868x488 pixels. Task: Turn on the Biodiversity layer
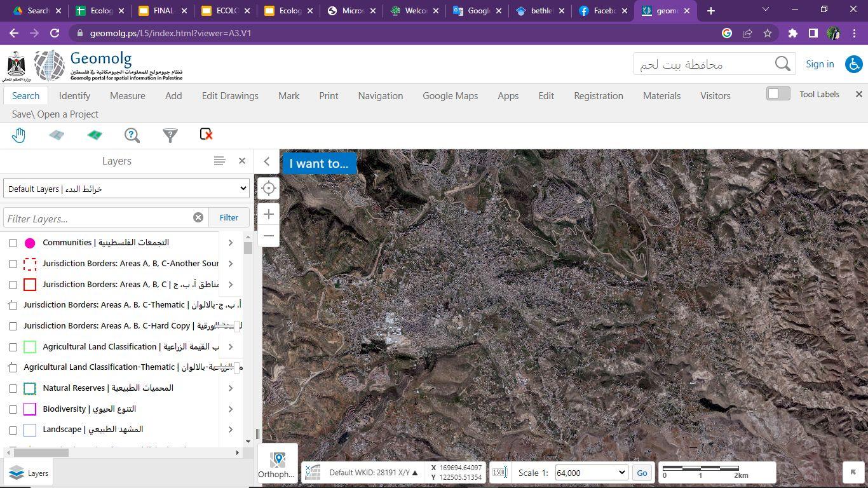(13, 409)
